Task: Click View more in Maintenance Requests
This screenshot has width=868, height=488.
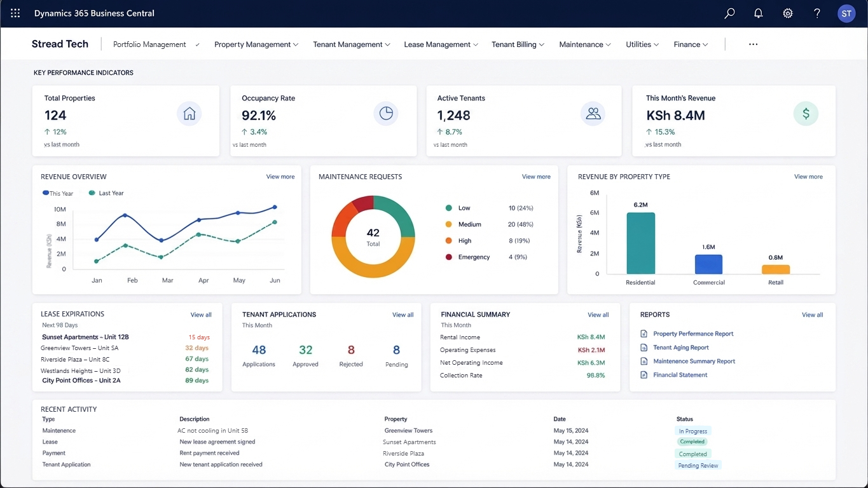Action: 536,177
